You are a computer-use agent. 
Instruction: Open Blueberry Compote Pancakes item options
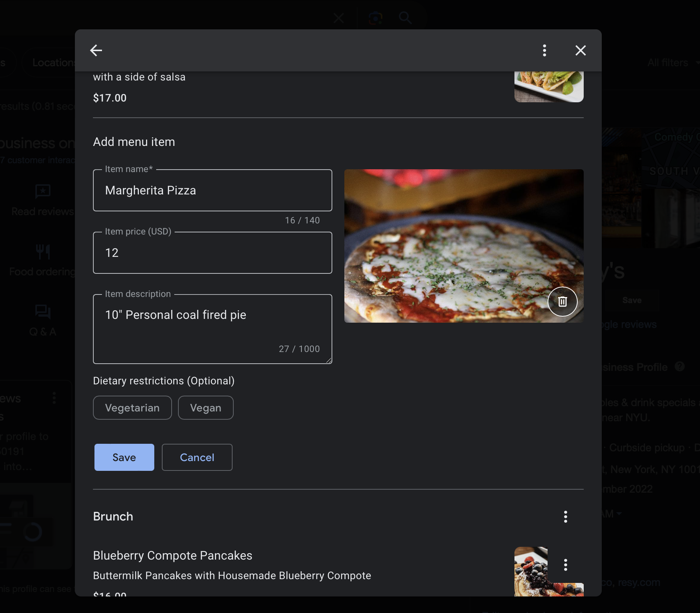coord(565,565)
